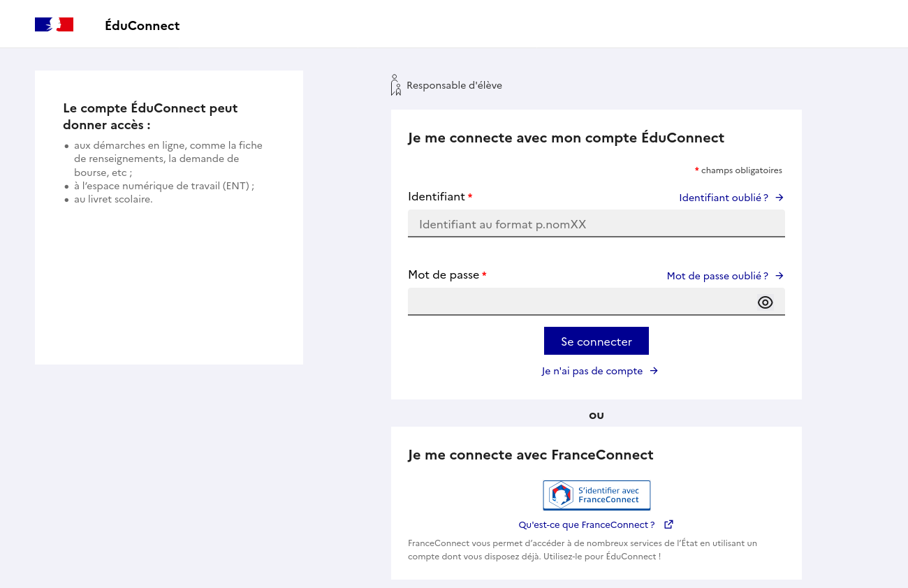Focus the Identifiant input field
Image resolution: width=908 pixels, height=588 pixels.
click(x=596, y=224)
